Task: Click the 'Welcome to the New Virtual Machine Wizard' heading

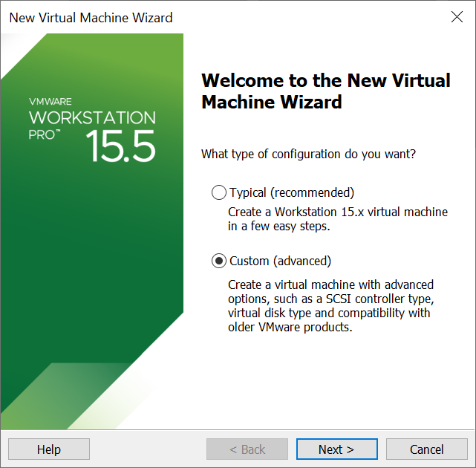Action: [326, 91]
